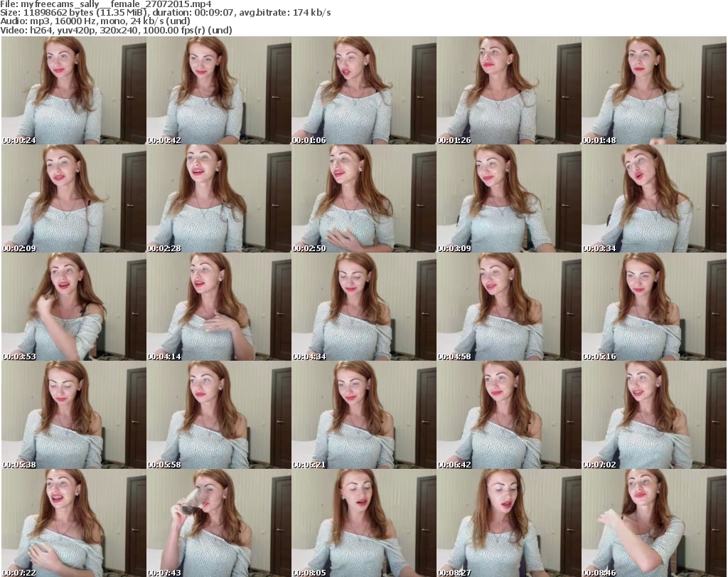Viewport: 728px width, 577px height.
Task: Click the File name header line
Action: [x=106, y=4]
